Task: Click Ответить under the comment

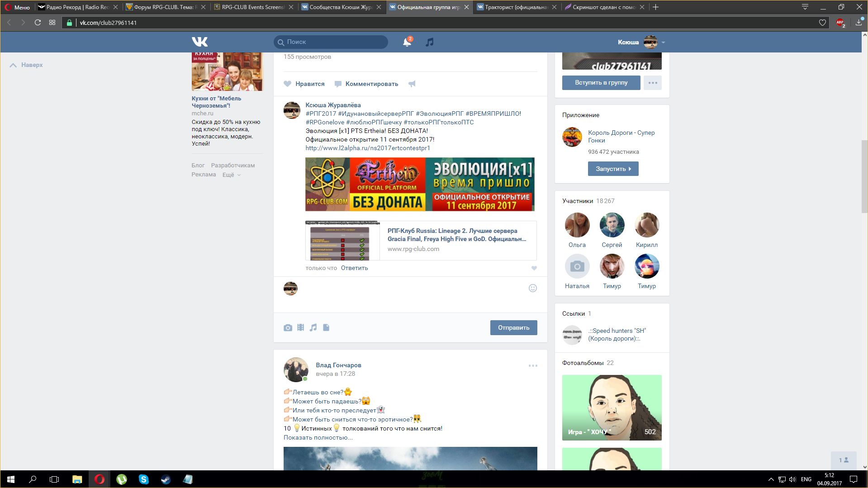Action: click(x=354, y=268)
